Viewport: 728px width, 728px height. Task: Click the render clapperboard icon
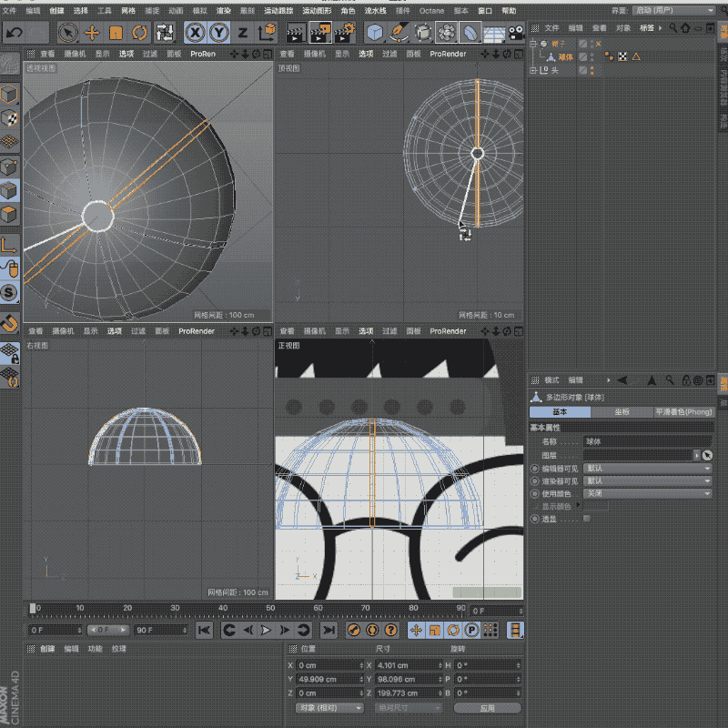point(295,34)
